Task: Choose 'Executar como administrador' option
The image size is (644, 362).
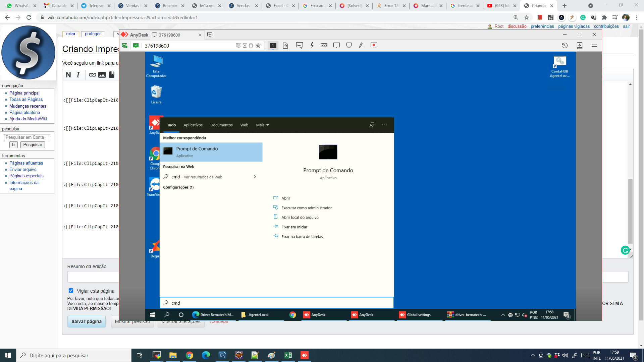Action: point(307,208)
